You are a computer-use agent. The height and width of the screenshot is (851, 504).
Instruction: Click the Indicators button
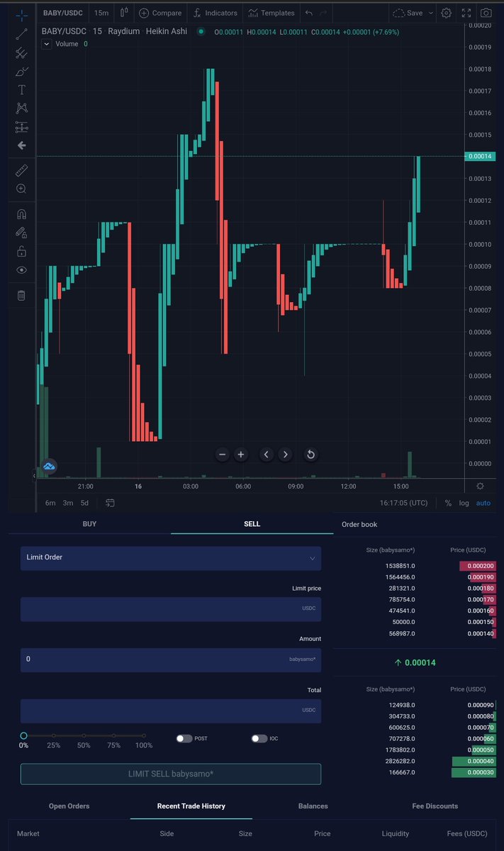pyautogui.click(x=215, y=13)
